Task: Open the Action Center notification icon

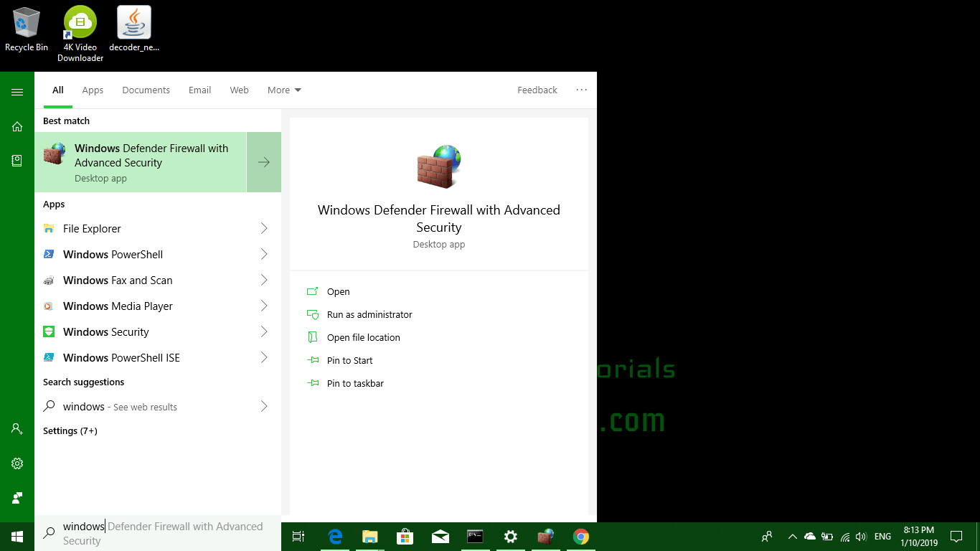Action: (956, 537)
